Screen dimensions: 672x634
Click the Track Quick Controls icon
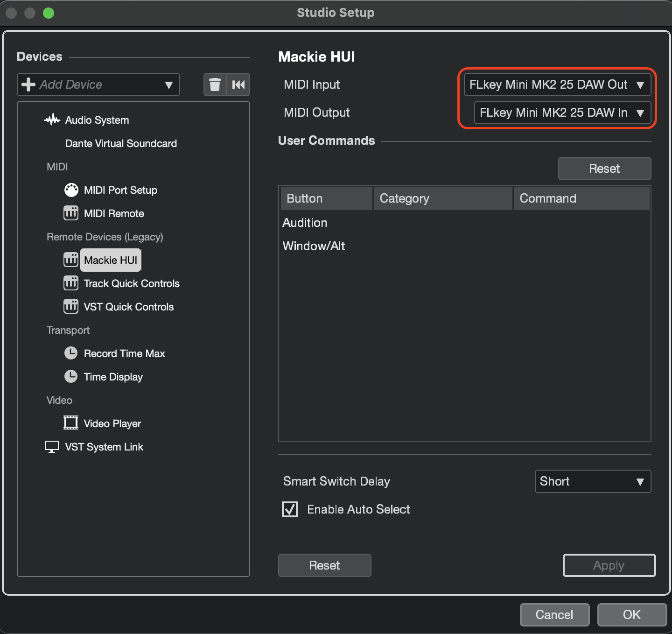pos(71,283)
